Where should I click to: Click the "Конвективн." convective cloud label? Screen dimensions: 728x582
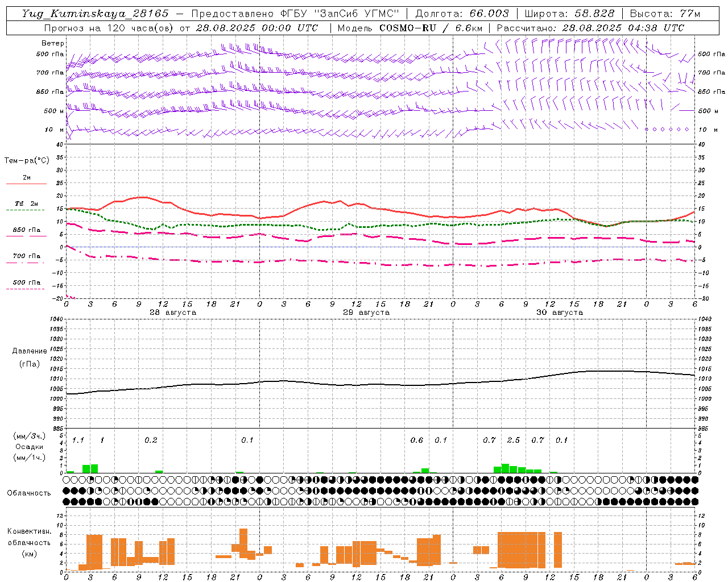click(x=29, y=531)
